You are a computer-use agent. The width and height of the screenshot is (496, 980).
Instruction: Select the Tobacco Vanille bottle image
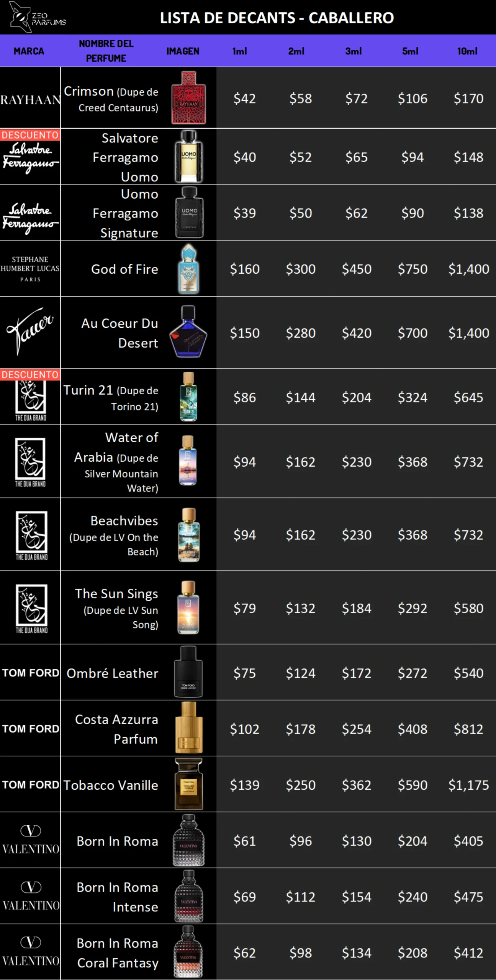click(188, 784)
